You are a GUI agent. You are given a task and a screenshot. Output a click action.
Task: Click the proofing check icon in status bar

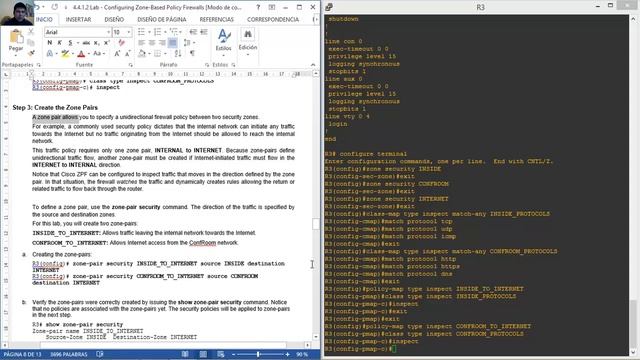tap(100, 354)
